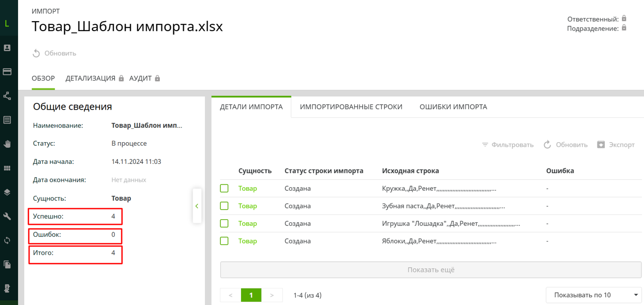Open the Ошибки импорта tab
Screen dimensions: 644x305
click(x=453, y=107)
